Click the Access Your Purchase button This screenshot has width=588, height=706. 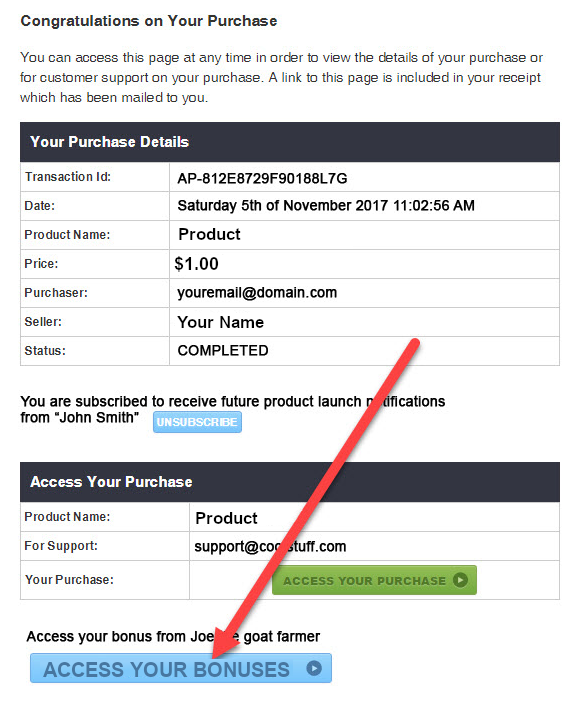tap(374, 580)
